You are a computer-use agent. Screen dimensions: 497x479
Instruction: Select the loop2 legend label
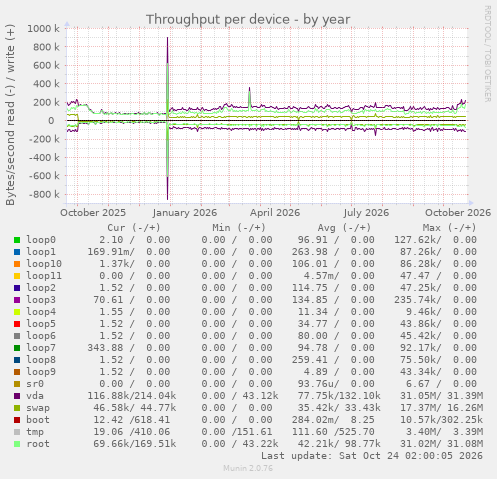pyautogui.click(x=41, y=288)
